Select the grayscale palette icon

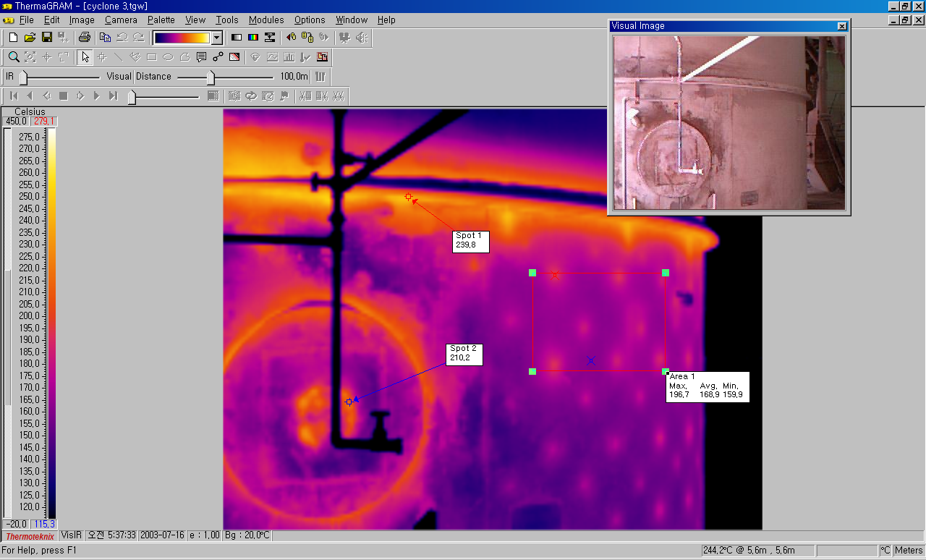[236, 38]
